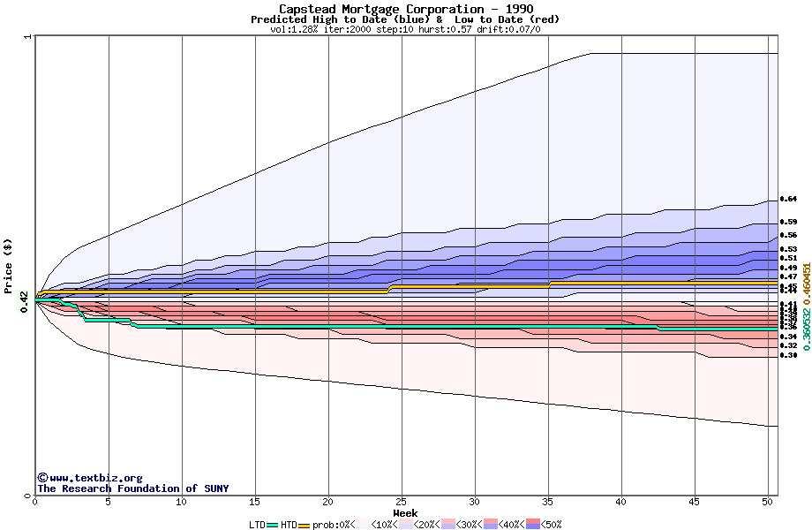Select the "vol:1.28%" parameter text
Viewport: 812px width, 530px height.
pos(294,29)
